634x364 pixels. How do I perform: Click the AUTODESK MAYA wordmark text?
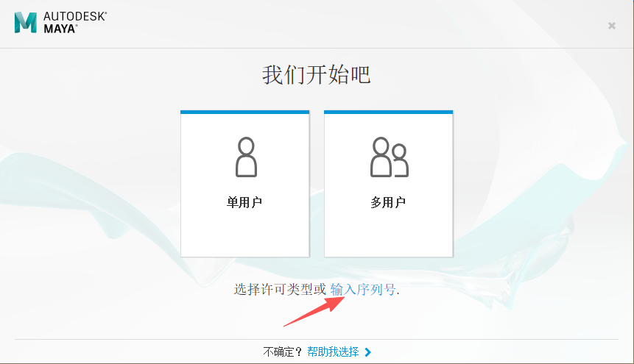(75, 23)
